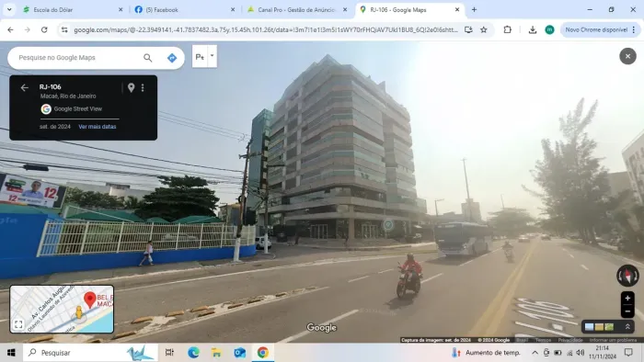Click the 'Termos' footer link
Image resolution: width=644 pixels, height=362 pixels.
click(543, 340)
